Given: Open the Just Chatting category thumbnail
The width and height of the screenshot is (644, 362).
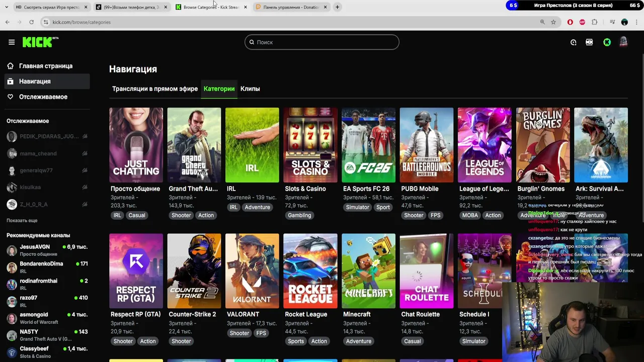Looking at the screenshot, I should (x=136, y=145).
